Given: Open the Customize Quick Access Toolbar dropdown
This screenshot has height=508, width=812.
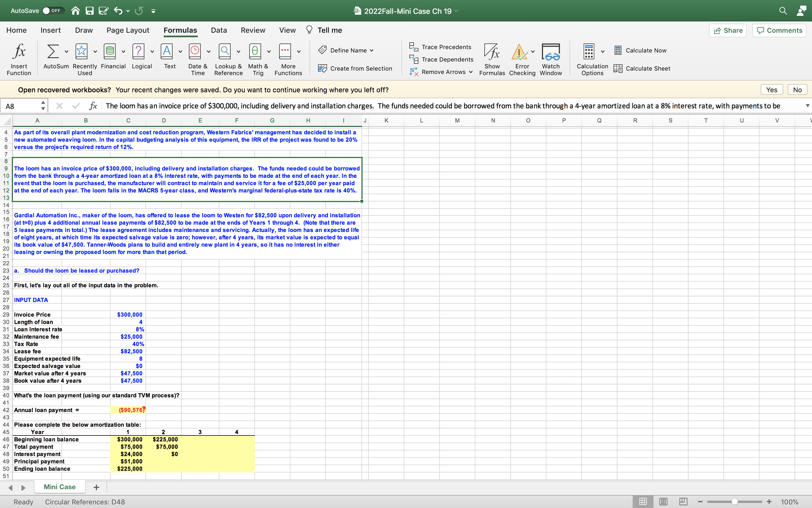Looking at the screenshot, I should pyautogui.click(x=153, y=11).
